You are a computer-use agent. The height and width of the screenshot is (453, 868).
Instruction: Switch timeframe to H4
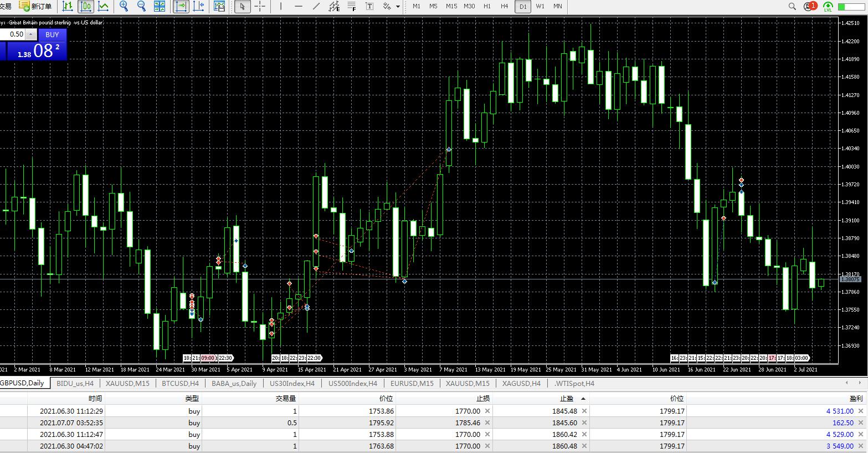504,6
